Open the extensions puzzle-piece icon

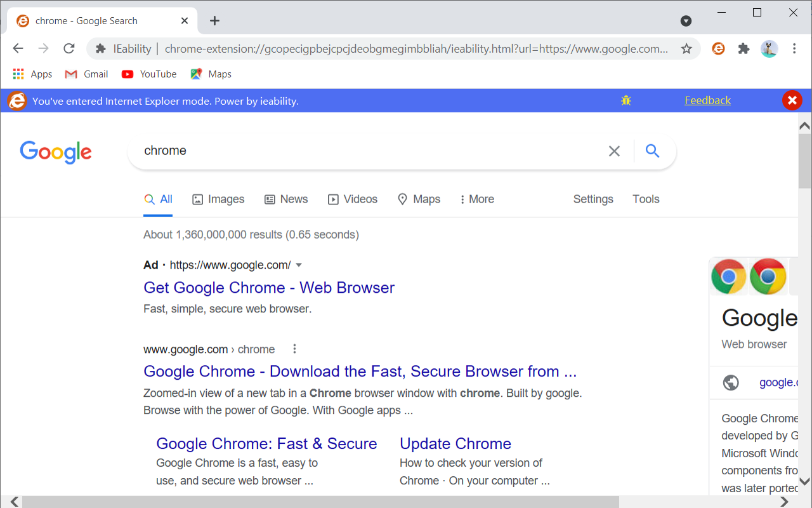pyautogui.click(x=743, y=48)
